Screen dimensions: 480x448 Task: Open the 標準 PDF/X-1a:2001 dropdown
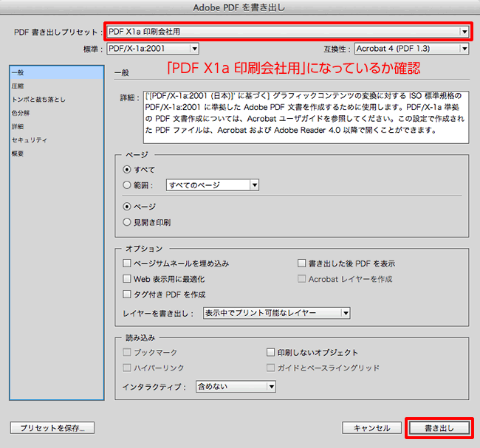click(x=153, y=49)
